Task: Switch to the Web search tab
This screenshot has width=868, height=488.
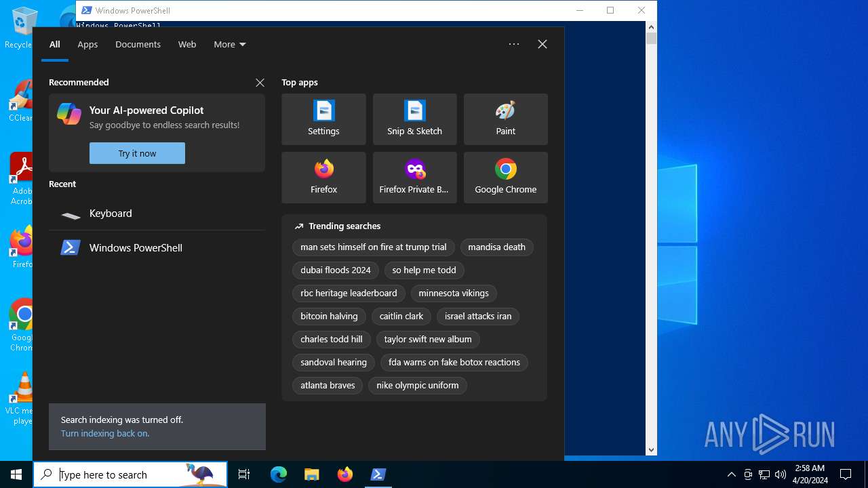Action: (x=187, y=44)
